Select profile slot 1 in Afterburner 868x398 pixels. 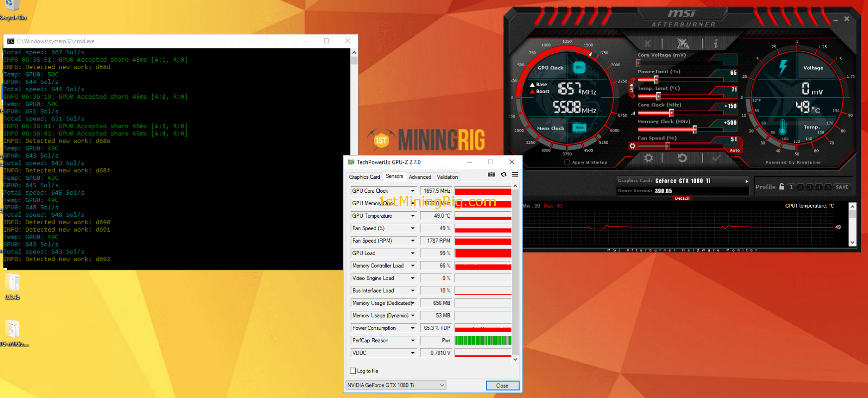pyautogui.click(x=791, y=187)
